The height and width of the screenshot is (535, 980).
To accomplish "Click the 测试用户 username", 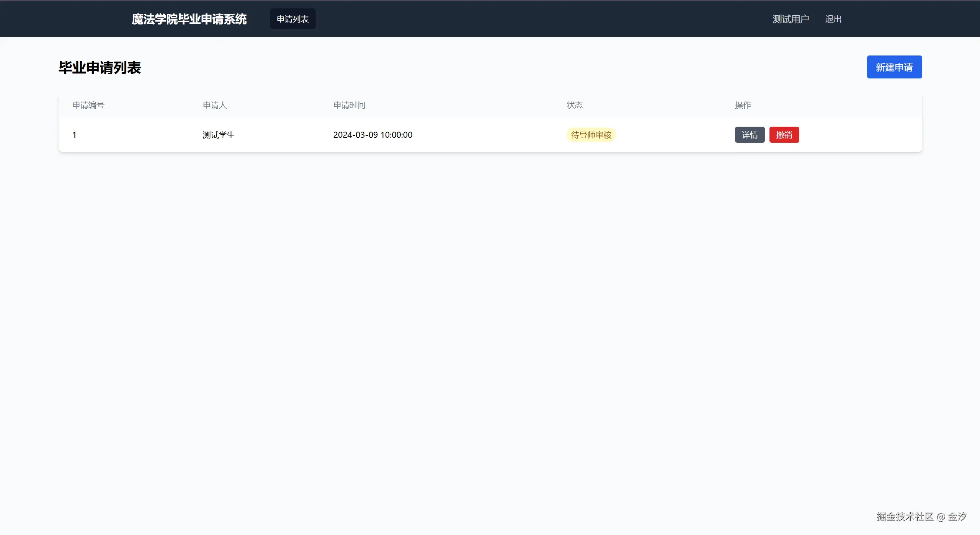I will click(x=791, y=19).
